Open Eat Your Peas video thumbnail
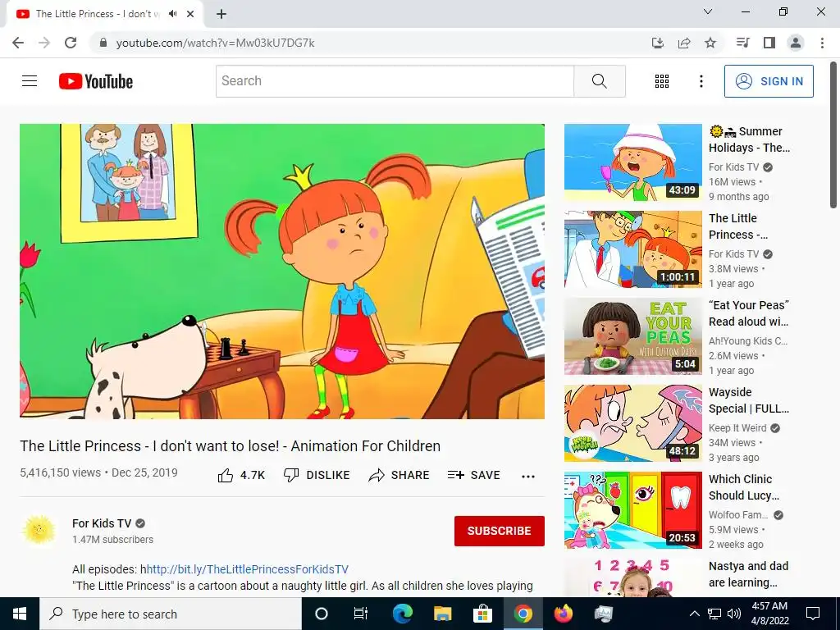The width and height of the screenshot is (840, 630). [632, 336]
